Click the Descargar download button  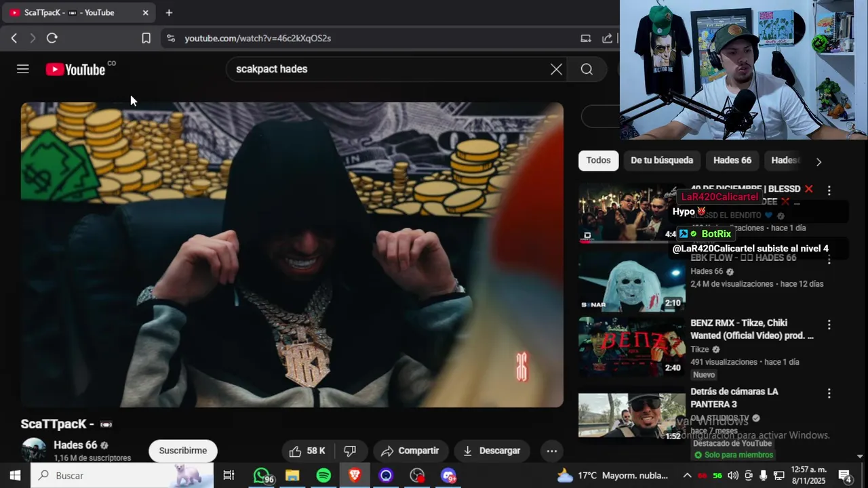tap(492, 451)
